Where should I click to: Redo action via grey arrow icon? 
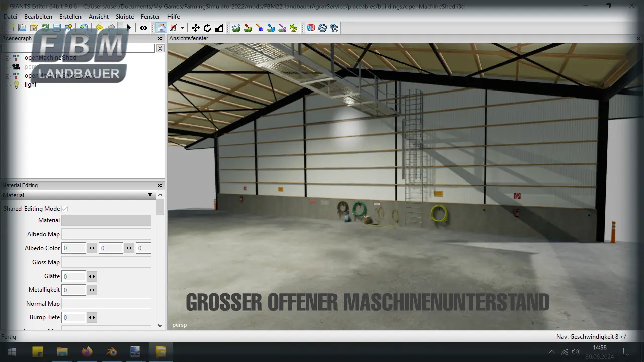click(111, 28)
